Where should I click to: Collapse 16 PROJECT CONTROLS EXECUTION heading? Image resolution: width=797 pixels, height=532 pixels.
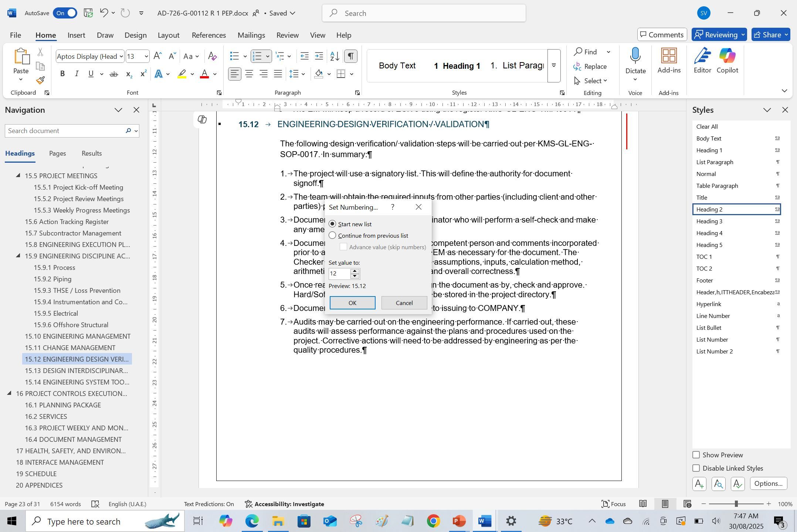(9, 393)
